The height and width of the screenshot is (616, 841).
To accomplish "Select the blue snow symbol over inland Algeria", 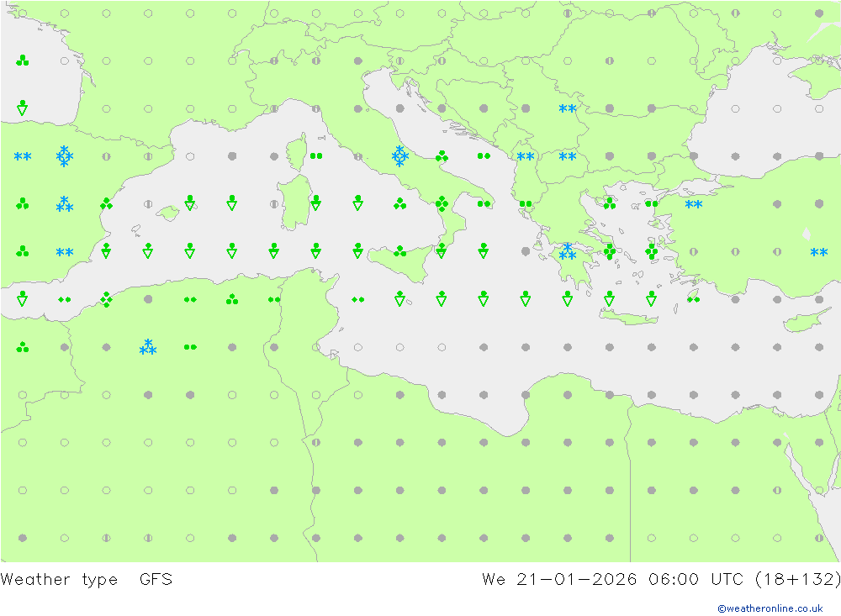I will [148, 347].
